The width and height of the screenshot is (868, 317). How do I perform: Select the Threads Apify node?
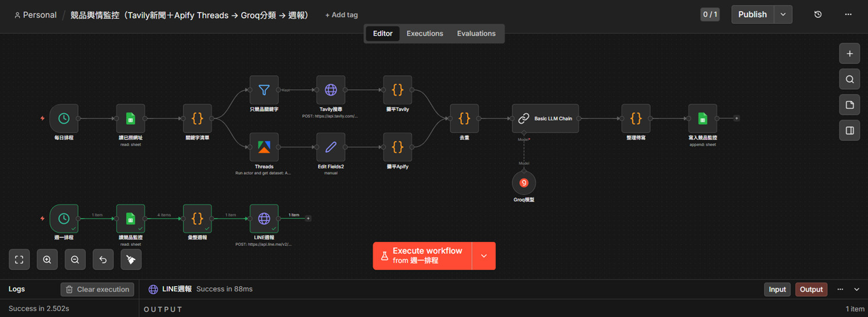tap(264, 147)
